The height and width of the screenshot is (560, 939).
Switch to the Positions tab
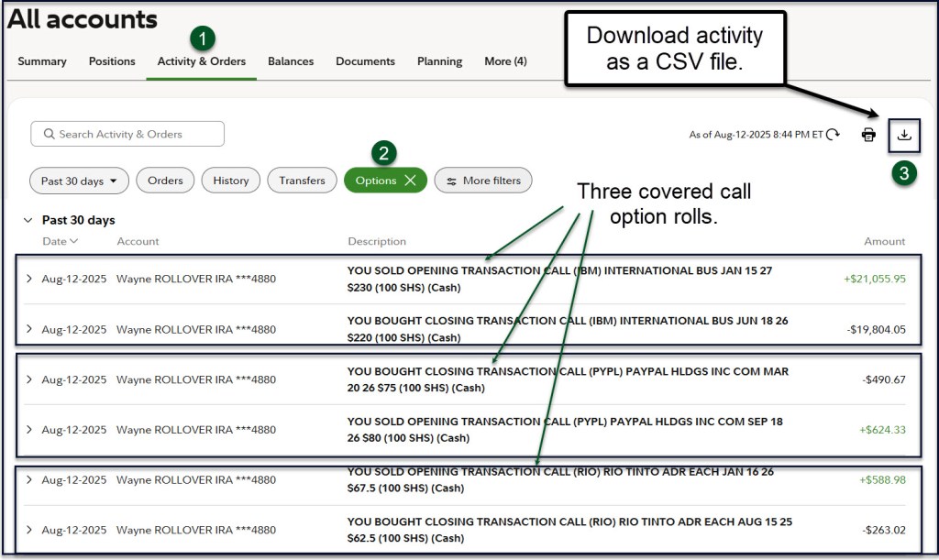pyautogui.click(x=112, y=61)
